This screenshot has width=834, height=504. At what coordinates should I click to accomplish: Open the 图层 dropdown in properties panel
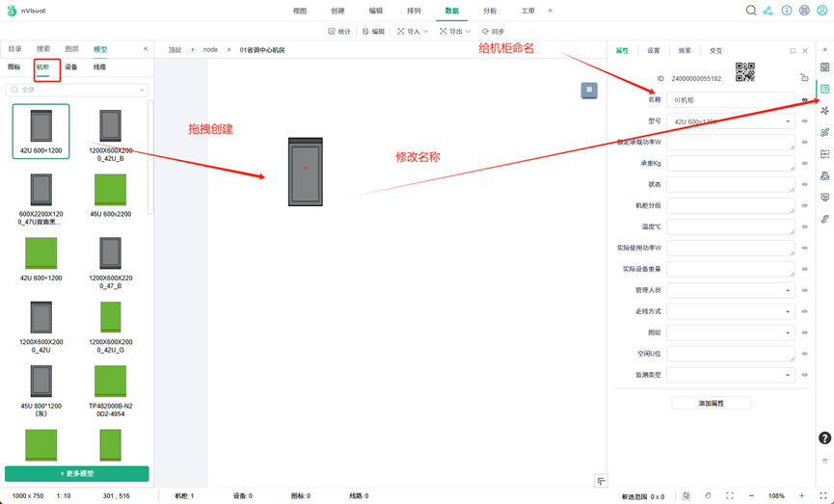pos(730,332)
